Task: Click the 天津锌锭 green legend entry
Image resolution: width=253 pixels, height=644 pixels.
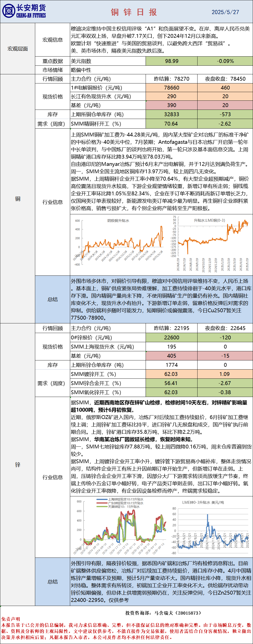Action: tap(118, 507)
